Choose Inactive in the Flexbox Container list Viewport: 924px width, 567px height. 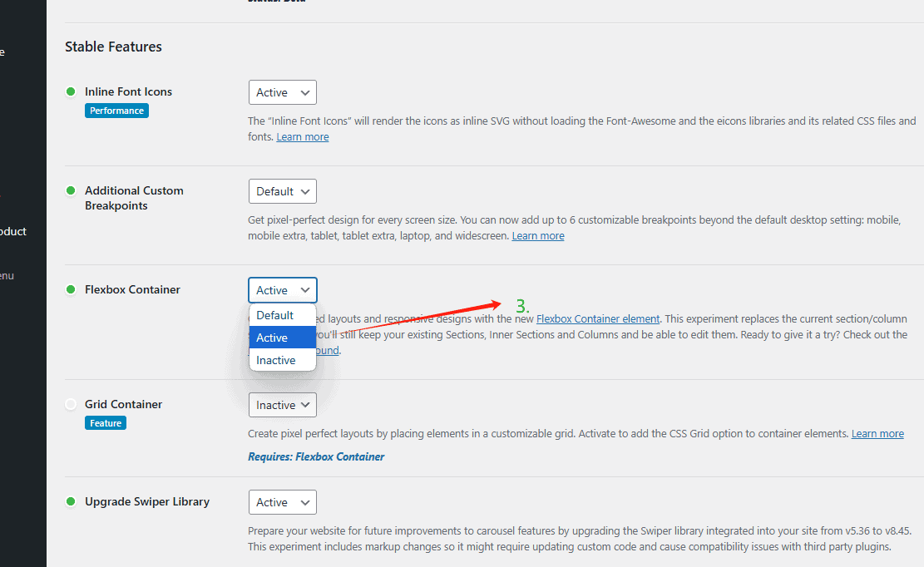click(x=282, y=360)
